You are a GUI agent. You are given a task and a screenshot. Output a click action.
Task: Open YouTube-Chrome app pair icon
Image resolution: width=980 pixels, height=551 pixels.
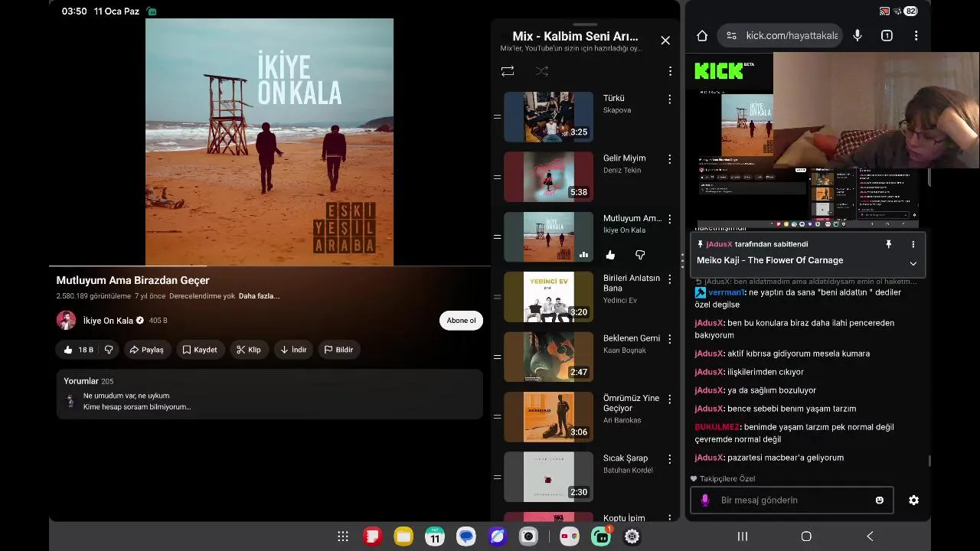(x=570, y=536)
